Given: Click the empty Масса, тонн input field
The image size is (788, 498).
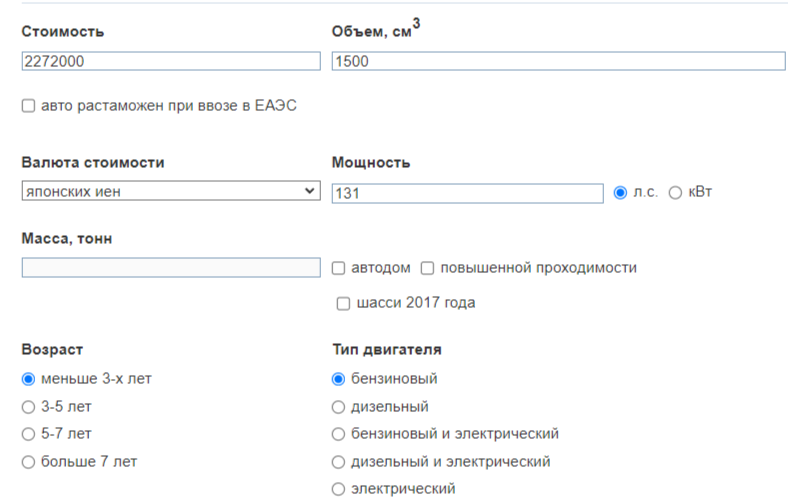Looking at the screenshot, I should click(x=171, y=267).
